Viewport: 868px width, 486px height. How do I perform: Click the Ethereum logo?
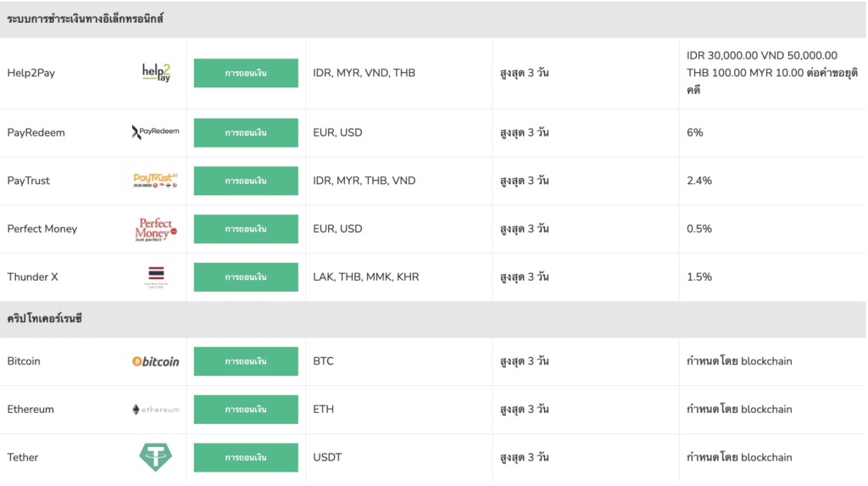click(156, 410)
